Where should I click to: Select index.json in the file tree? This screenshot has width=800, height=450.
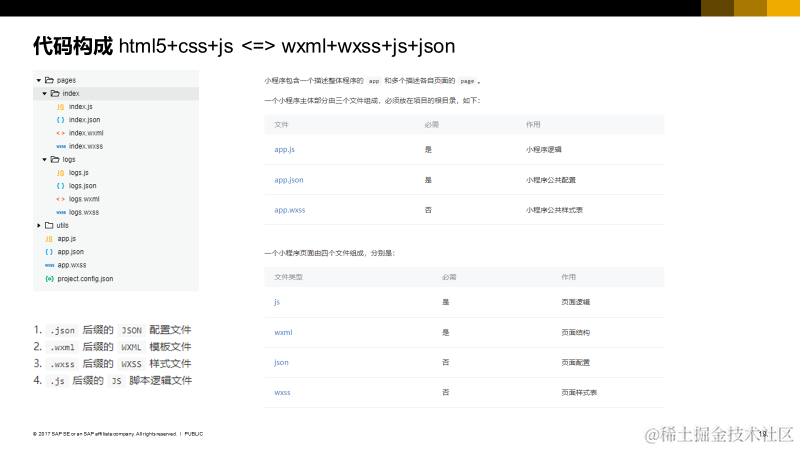[x=85, y=120]
